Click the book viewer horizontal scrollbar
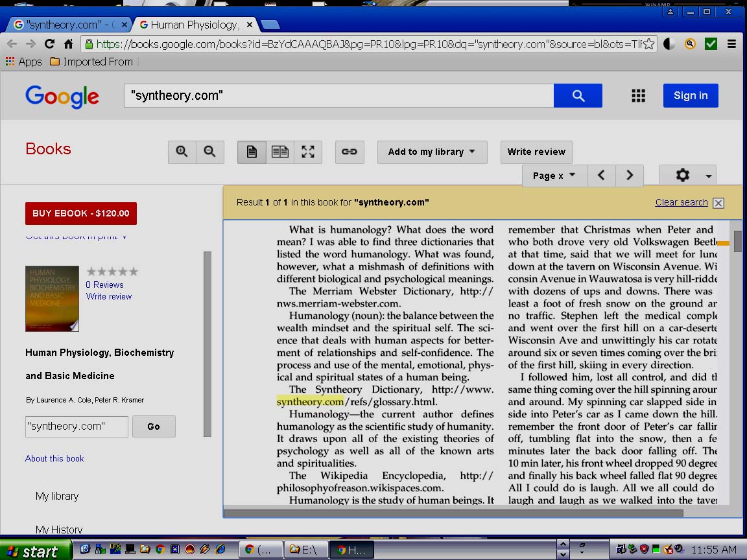 (453, 514)
